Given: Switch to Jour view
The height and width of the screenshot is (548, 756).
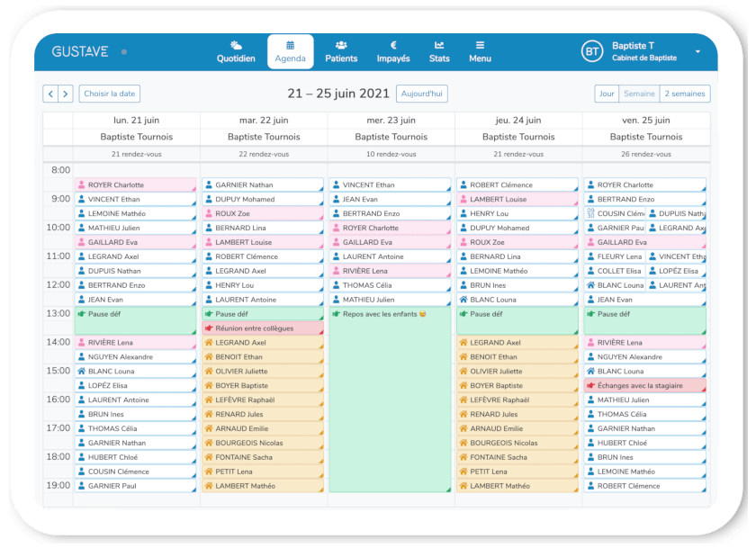Looking at the screenshot, I should click(607, 94).
